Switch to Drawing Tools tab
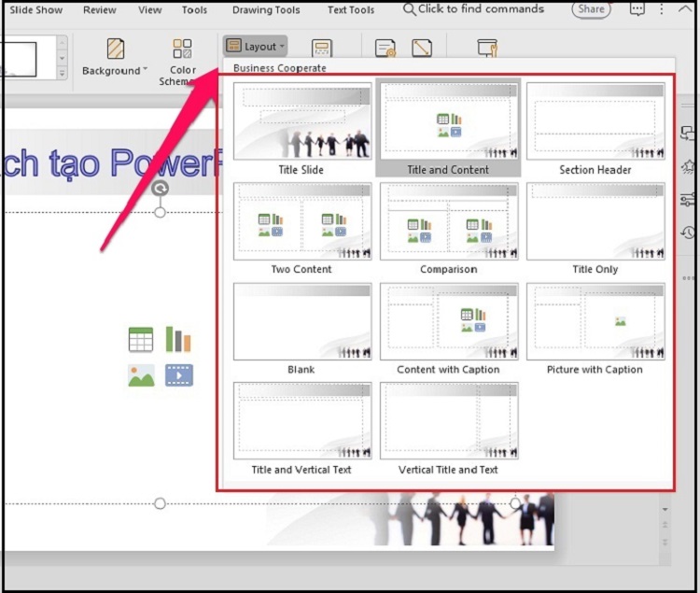Image resolution: width=700 pixels, height=593 pixels. coord(266,10)
